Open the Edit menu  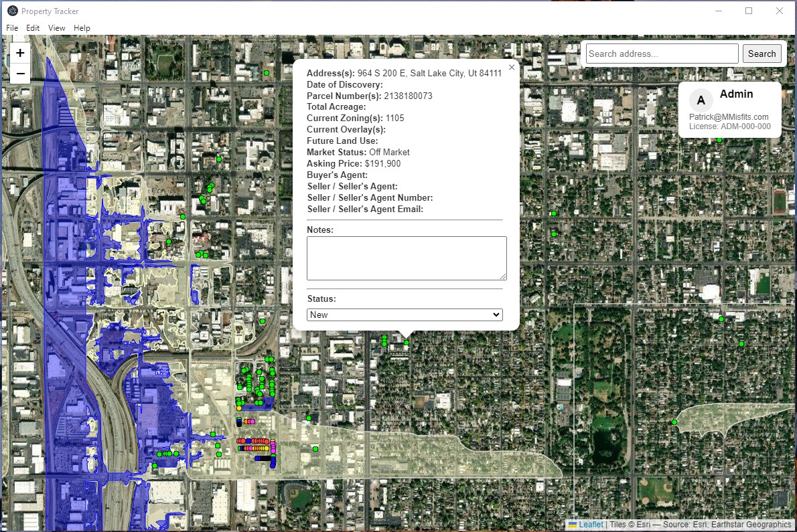[33, 28]
